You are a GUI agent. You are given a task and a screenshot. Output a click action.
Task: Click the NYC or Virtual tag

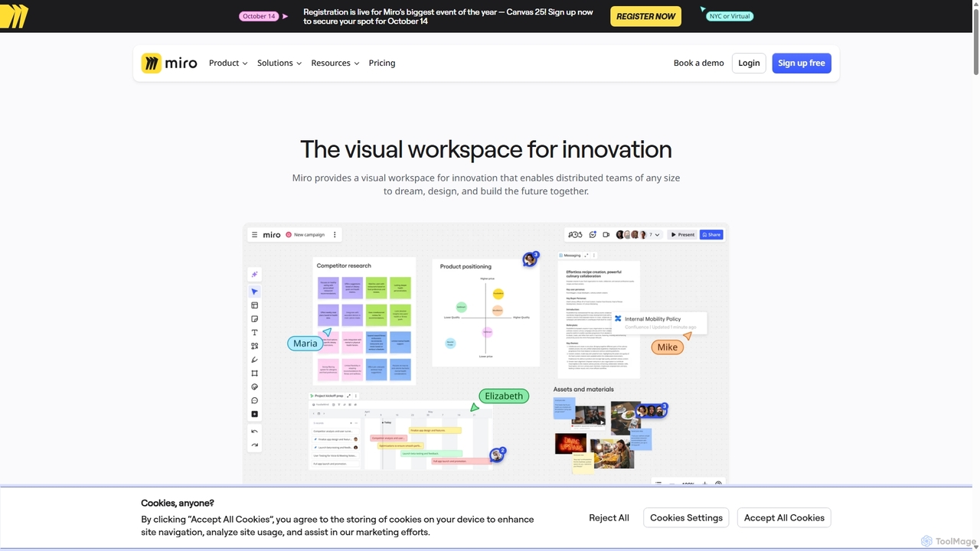coord(730,16)
